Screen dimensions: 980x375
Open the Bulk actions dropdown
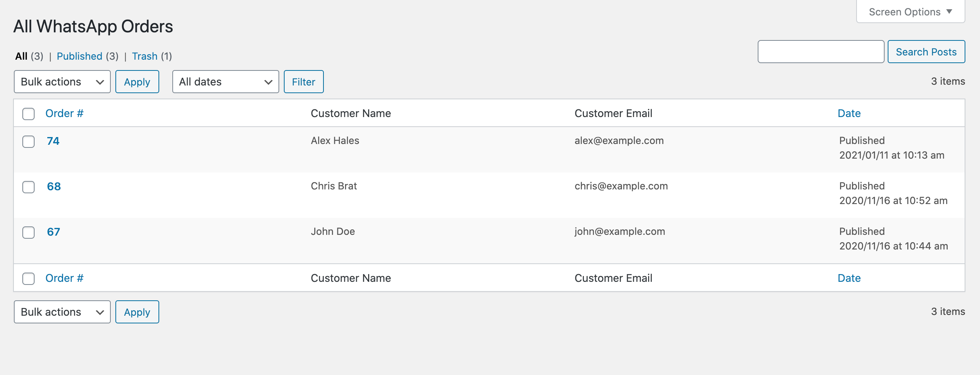click(62, 82)
